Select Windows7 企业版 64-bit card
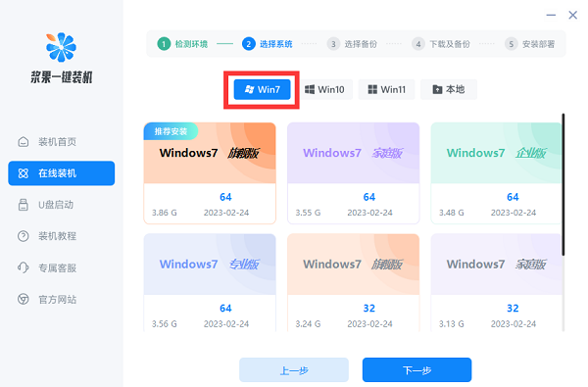 point(497,172)
